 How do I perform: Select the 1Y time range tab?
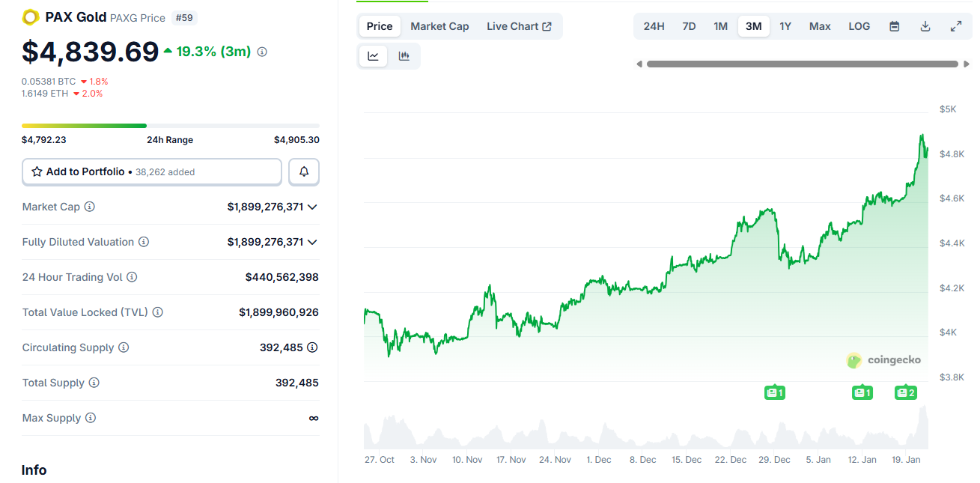785,25
